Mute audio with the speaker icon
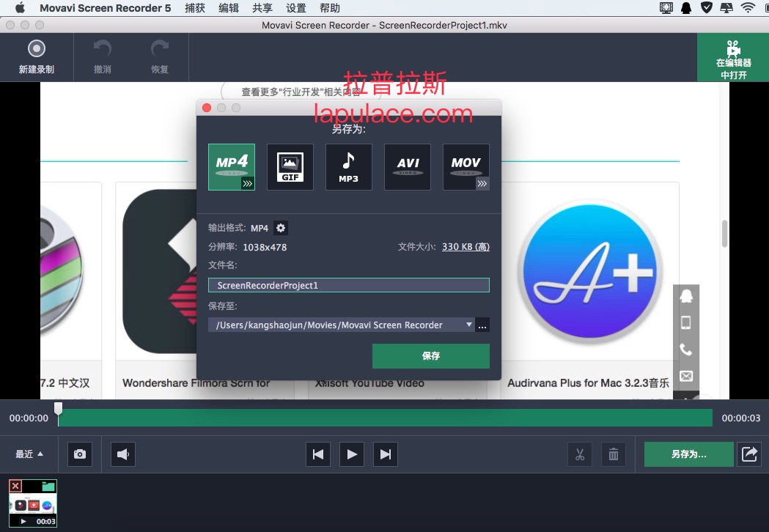The image size is (769, 532). tap(122, 454)
